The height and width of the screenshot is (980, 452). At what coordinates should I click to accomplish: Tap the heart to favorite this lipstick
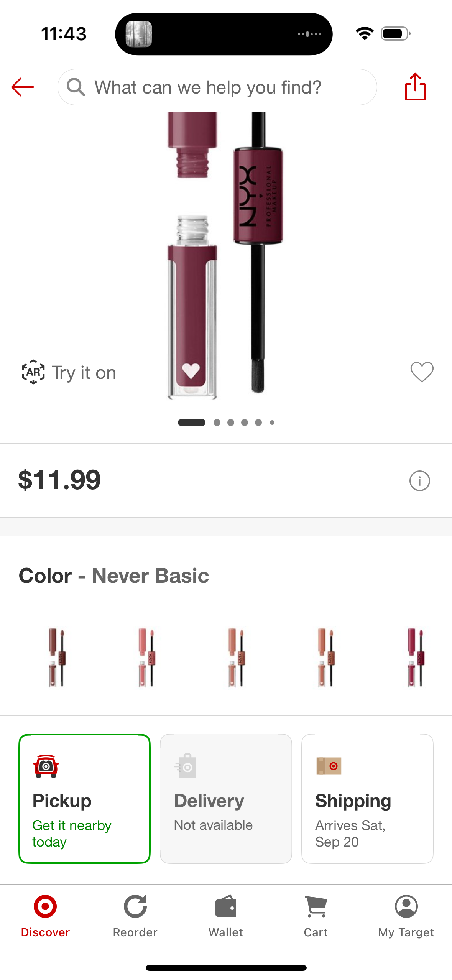point(422,372)
